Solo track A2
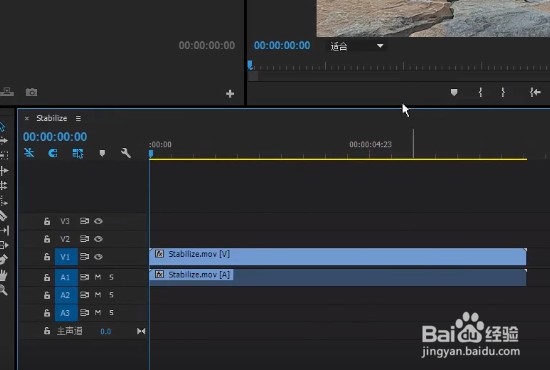This screenshot has height=370, width=550. [x=111, y=295]
